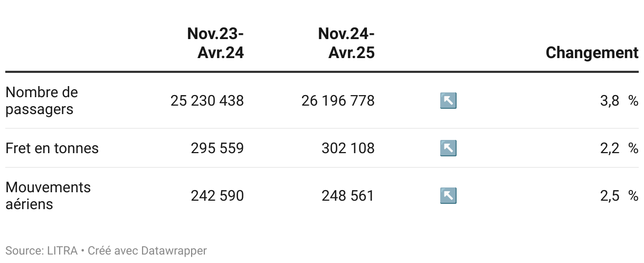Click the 295 559 freight value

(217, 148)
